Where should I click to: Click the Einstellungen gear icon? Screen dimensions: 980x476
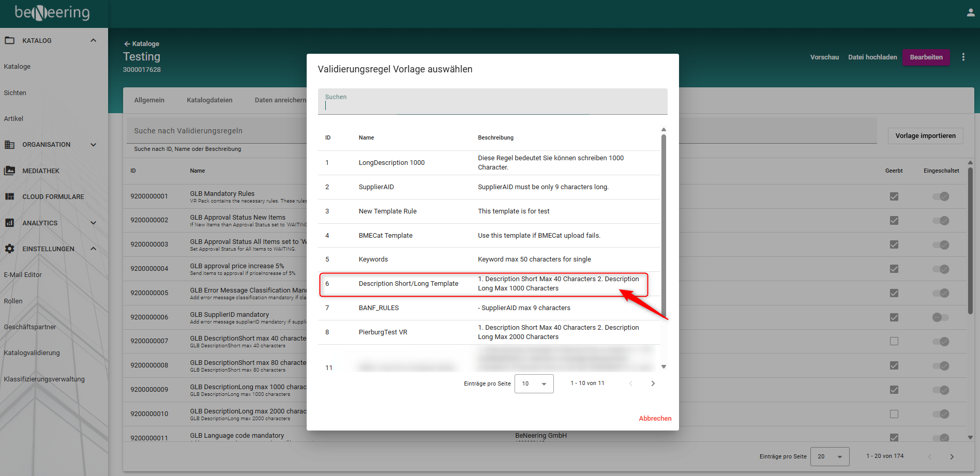(x=10, y=249)
